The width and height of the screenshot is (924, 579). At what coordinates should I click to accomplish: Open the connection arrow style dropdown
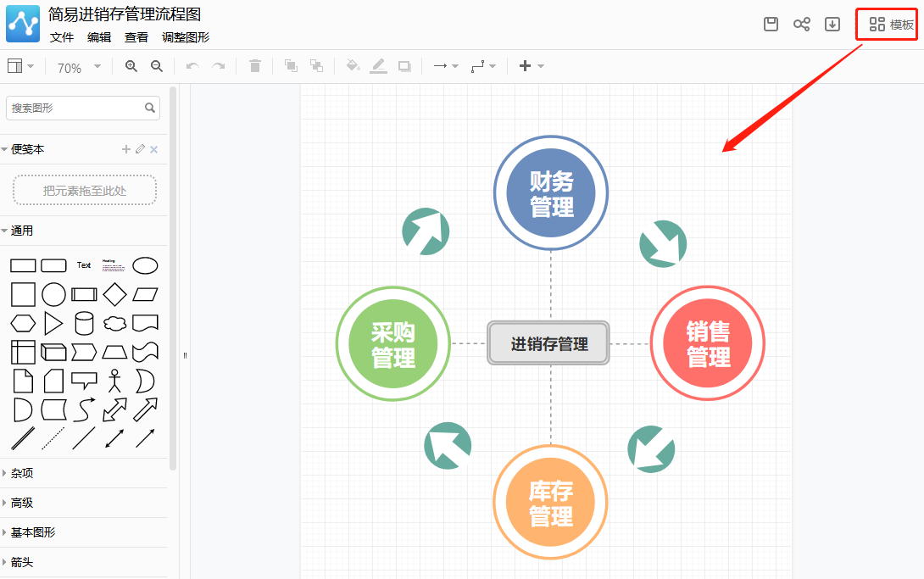click(x=446, y=66)
